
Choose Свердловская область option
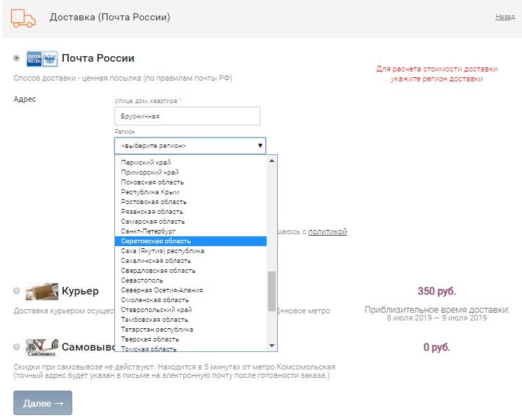coord(190,271)
